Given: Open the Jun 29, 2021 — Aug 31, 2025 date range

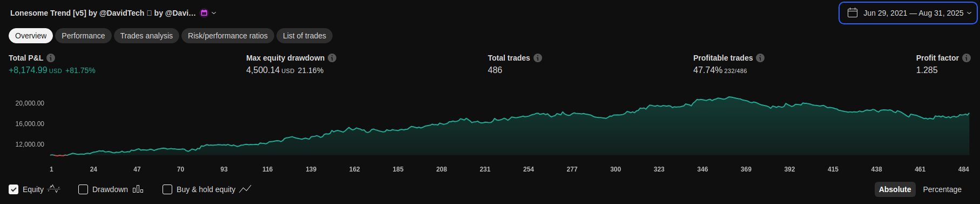Looking at the screenshot, I should click(908, 13).
